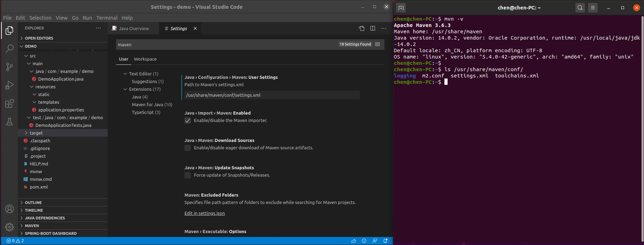Collapse the src folder
Viewport: 644px width, 245px height.
tap(33, 56)
